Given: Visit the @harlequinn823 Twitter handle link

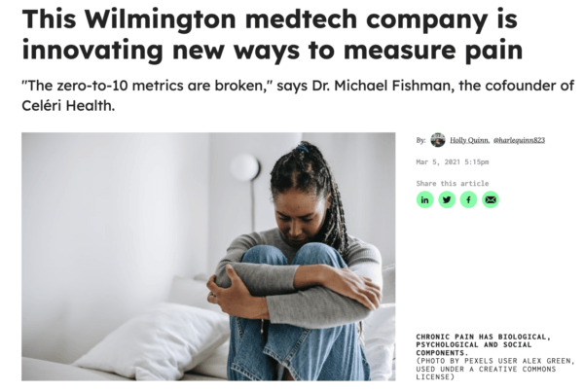Looking at the screenshot, I should (519, 140).
